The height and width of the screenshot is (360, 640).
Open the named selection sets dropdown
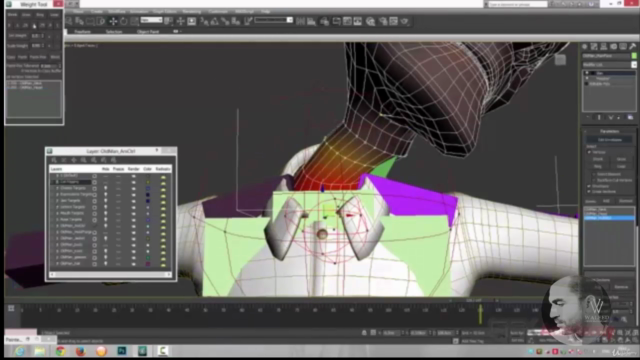tap(273, 20)
